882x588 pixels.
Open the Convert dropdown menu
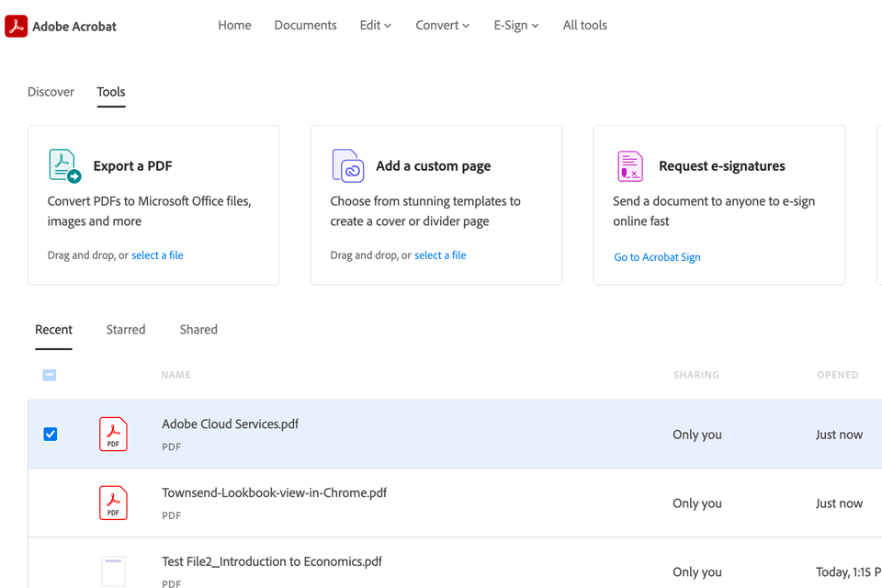442,26
